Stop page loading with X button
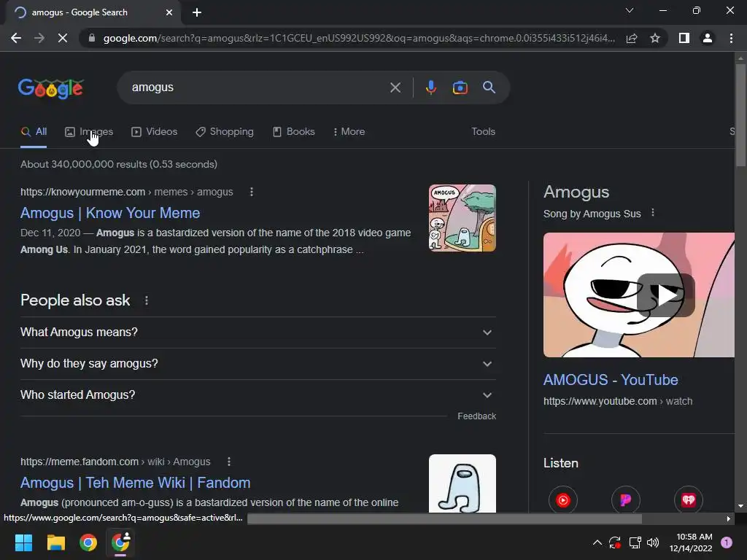This screenshot has width=747, height=560. (63, 38)
